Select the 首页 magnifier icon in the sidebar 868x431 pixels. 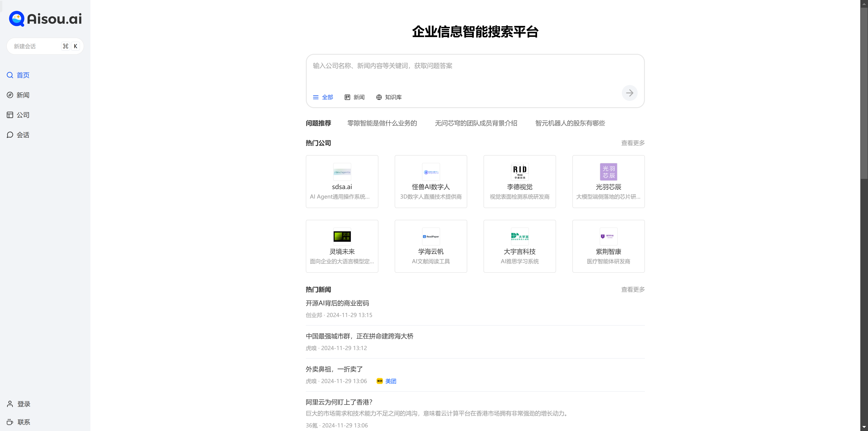9,75
